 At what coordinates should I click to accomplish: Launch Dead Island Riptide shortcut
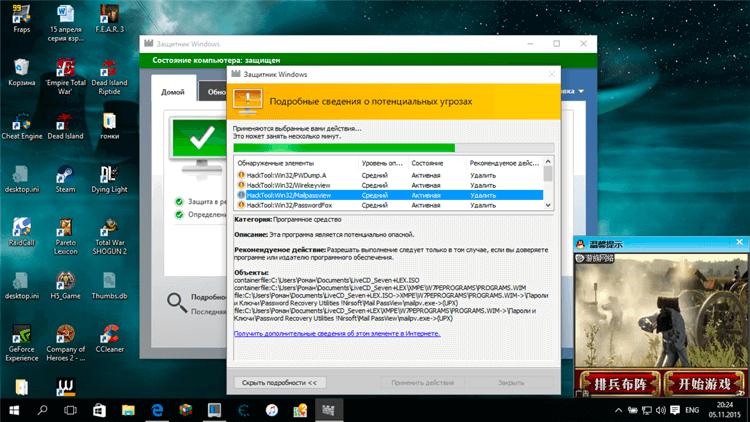click(110, 77)
